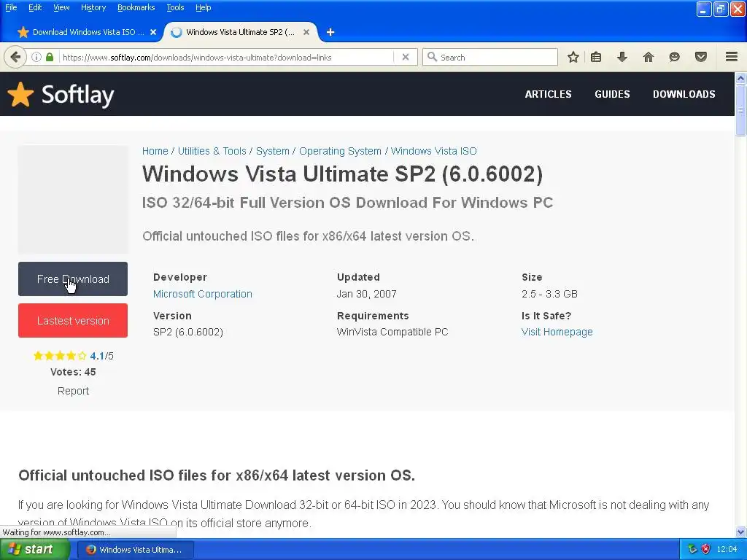747x560 pixels.
Task: Click the 'Jan 30, 2007' updated date
Action: pyautogui.click(x=366, y=294)
